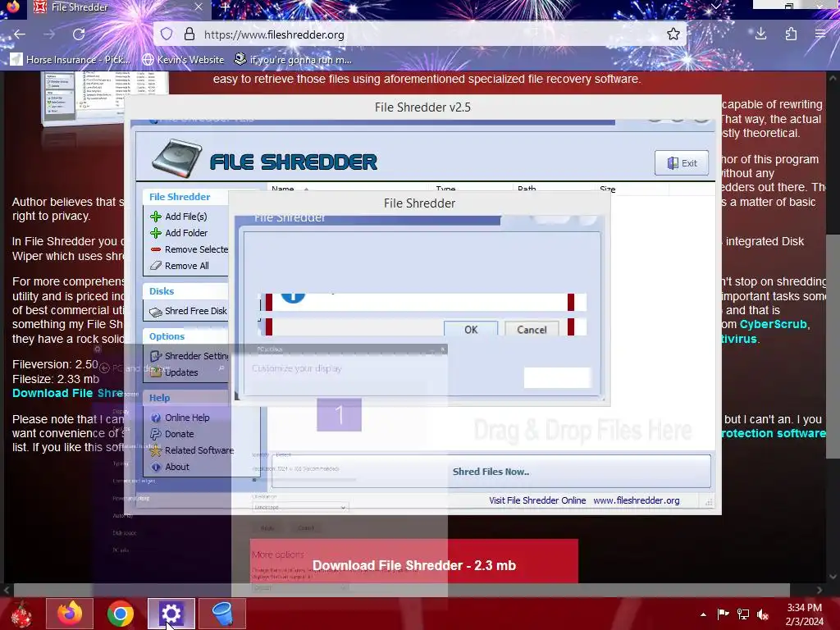Click the Download File Shredder cyan text link
This screenshot has width=840, height=630.
pos(68,393)
